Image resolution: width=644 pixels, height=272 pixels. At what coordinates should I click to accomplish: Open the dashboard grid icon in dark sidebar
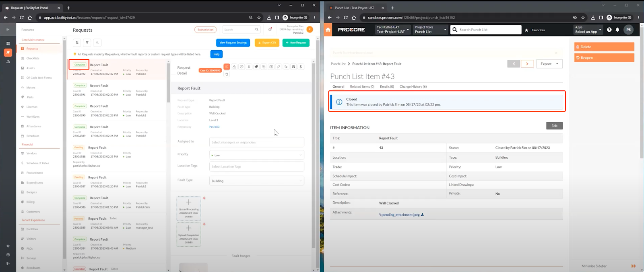coord(8,43)
